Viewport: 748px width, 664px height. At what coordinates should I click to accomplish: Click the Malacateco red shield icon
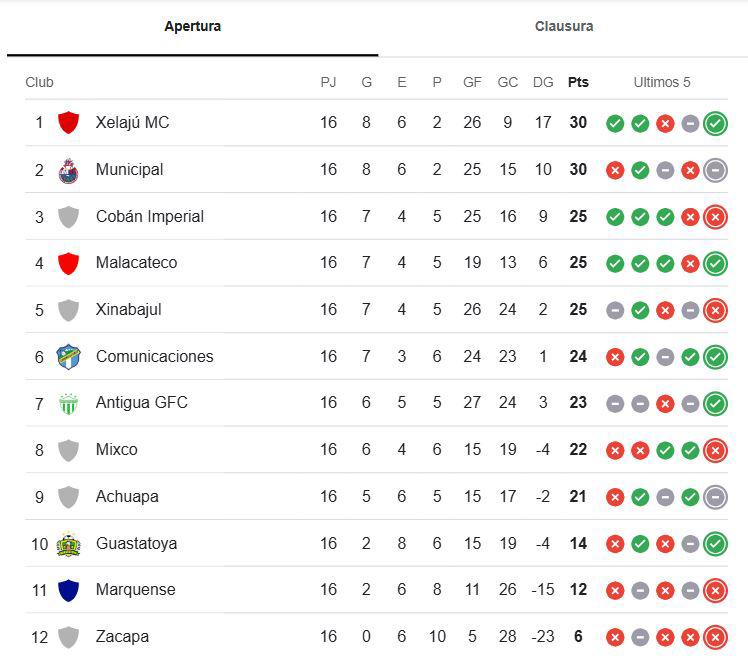(x=68, y=263)
